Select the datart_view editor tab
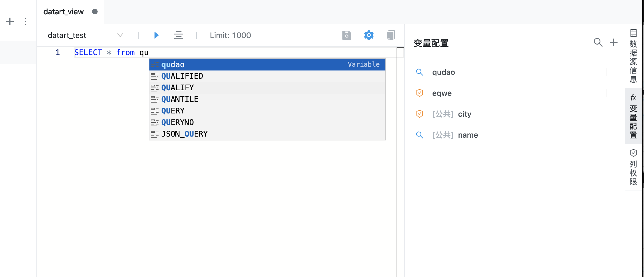The width and height of the screenshot is (644, 277). tap(64, 12)
